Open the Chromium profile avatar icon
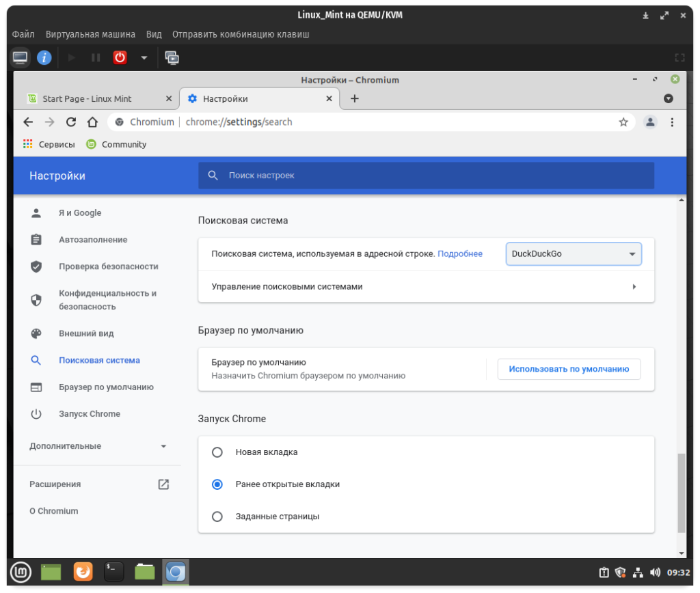 click(650, 122)
